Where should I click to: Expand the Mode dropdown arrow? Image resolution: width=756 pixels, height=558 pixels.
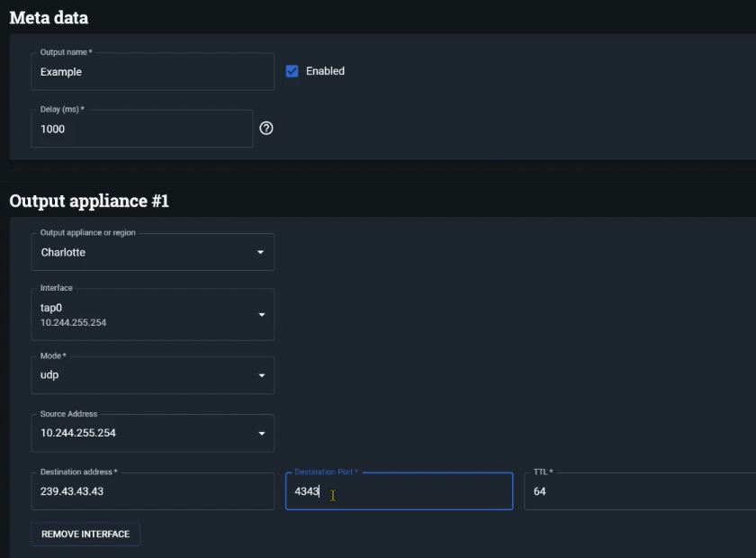pos(261,375)
